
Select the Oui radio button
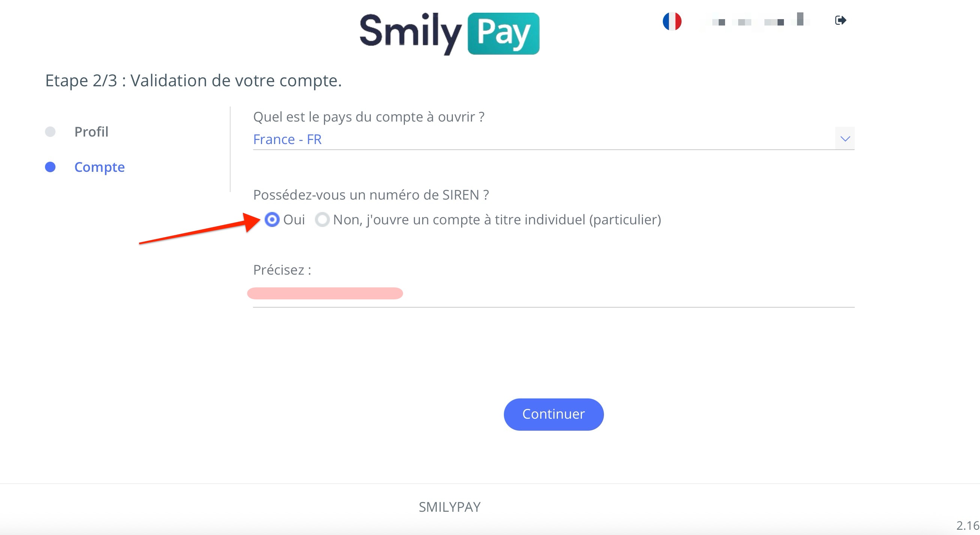tap(272, 220)
